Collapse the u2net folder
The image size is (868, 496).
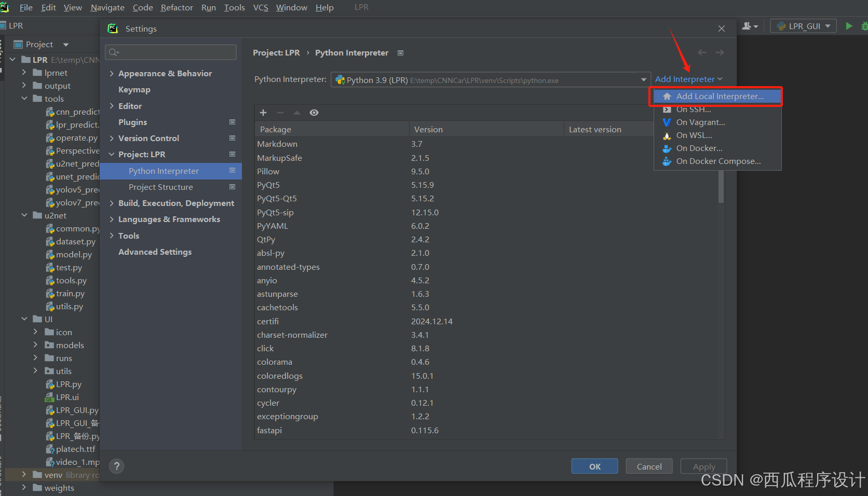(24, 215)
